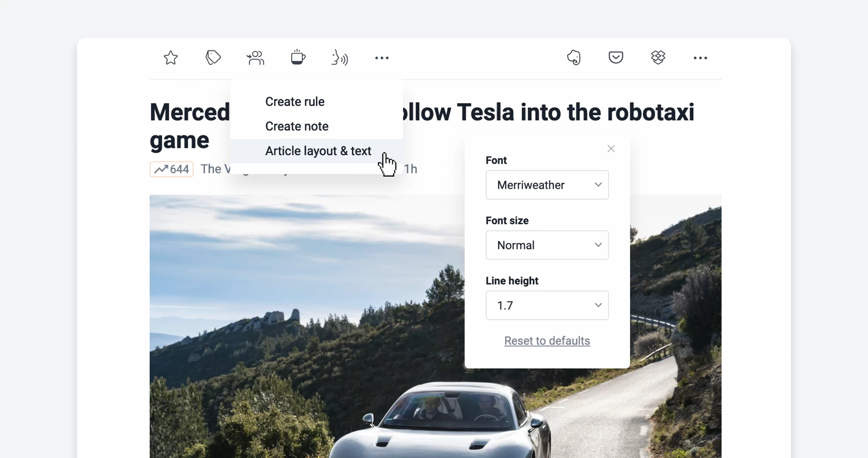Click the coffee mug read-later icon
Viewport: 868px width, 458px height.
pos(297,57)
